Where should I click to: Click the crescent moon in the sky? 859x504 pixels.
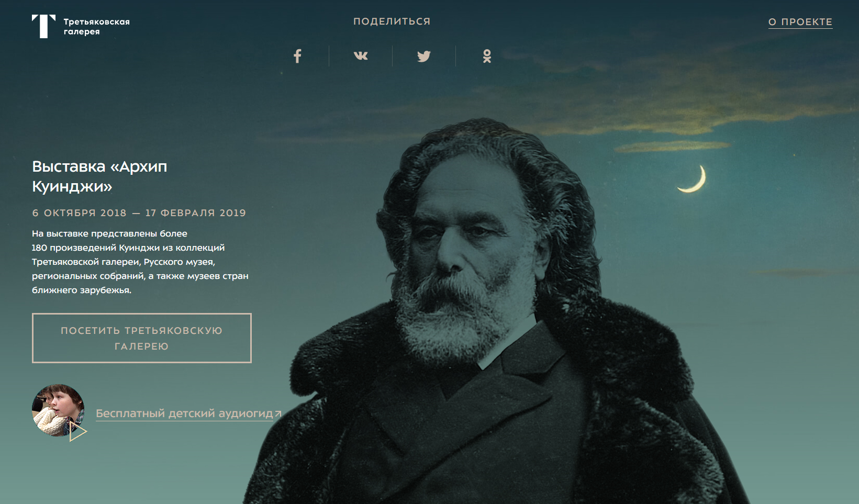tap(694, 179)
